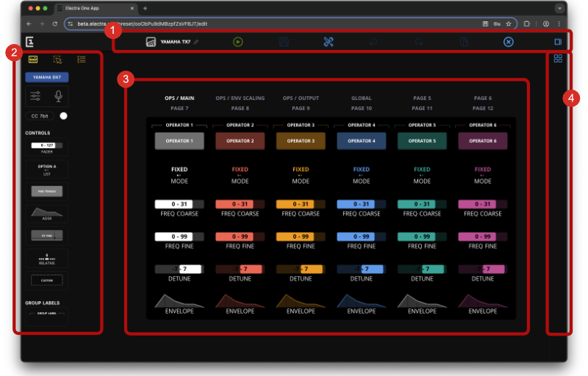The image size is (588, 376).
Task: Pick the ADSR control from palette
Action: (47, 214)
